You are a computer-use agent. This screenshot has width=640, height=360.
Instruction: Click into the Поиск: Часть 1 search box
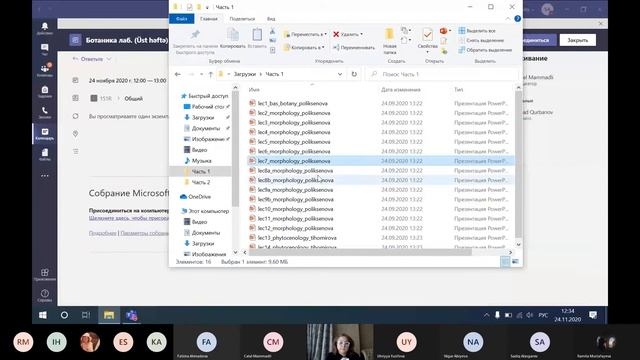point(443,74)
